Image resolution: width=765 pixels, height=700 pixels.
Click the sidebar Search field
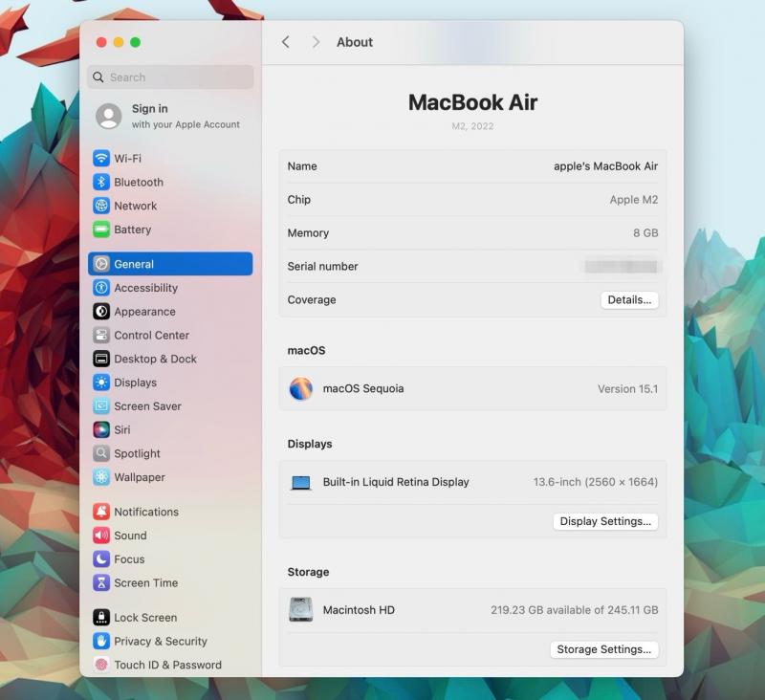(171, 77)
